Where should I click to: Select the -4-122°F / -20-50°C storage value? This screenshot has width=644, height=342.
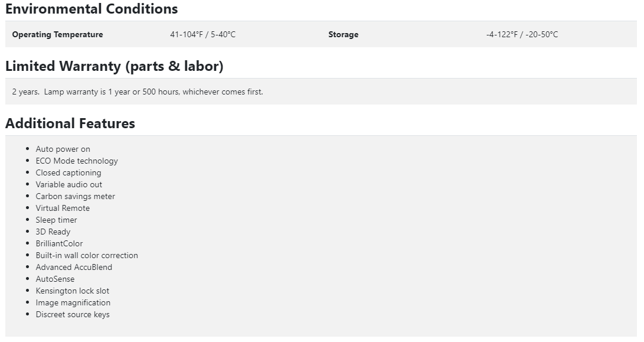522,34
